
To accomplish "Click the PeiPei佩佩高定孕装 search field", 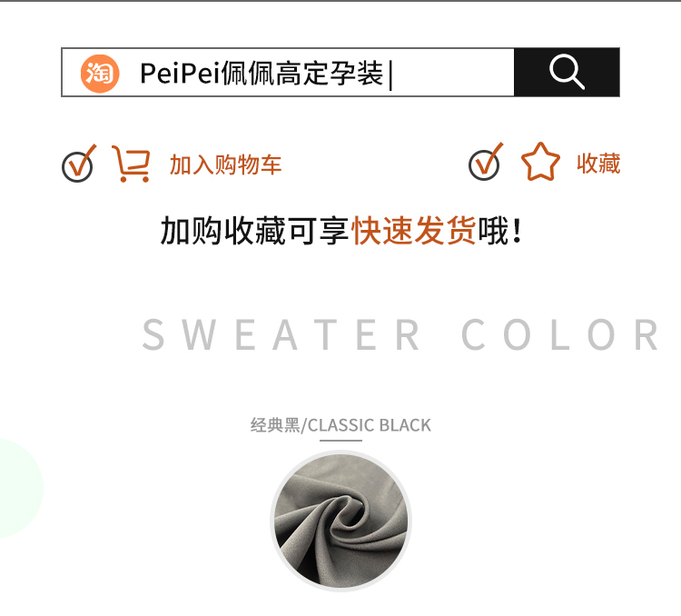I will click(x=288, y=72).
